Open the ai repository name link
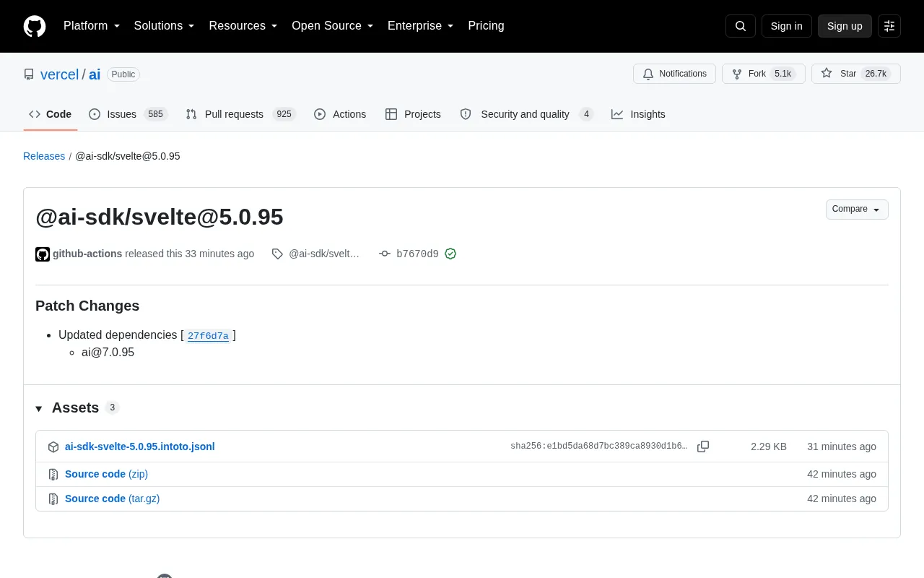 click(x=95, y=74)
